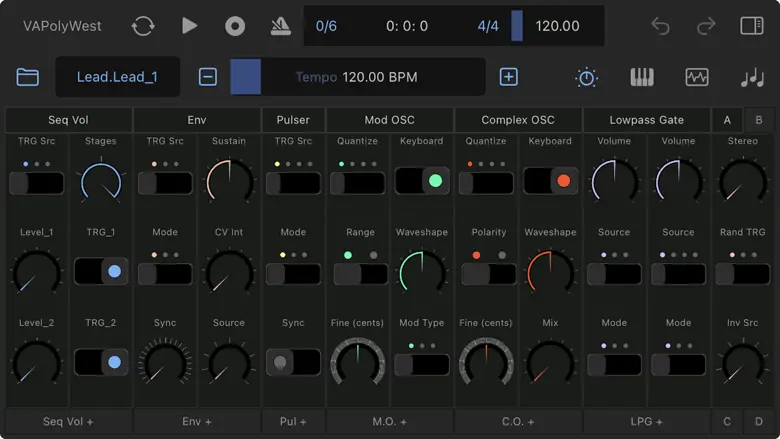Viewport: 780px width, 439px height.
Task: Expand the LPG + section
Action: (646, 422)
